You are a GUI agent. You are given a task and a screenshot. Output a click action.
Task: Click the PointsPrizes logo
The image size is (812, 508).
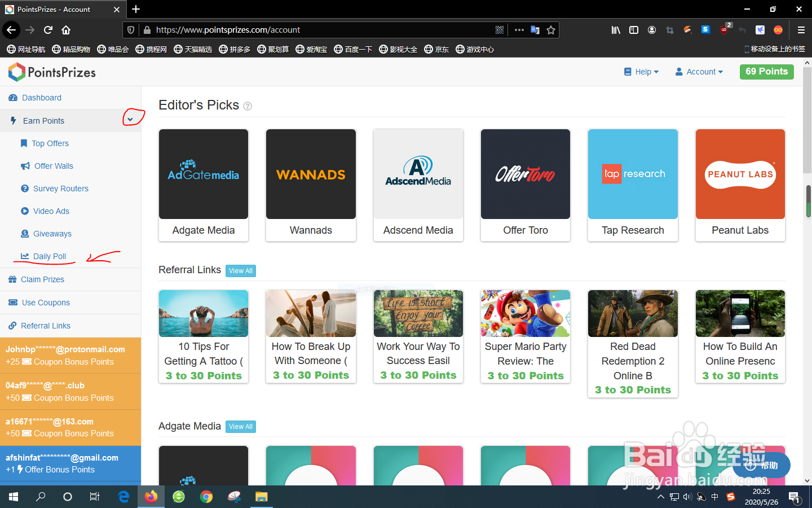coord(52,72)
